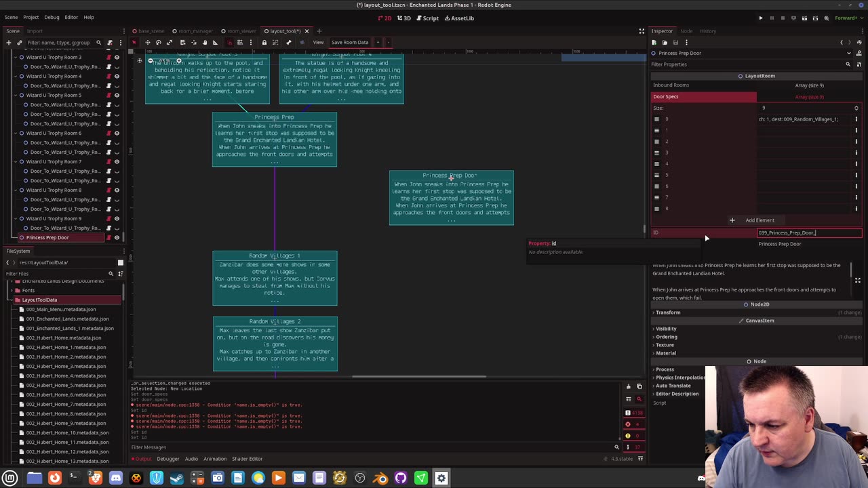Open the Project menu
This screenshot has height=488, width=868.
pyautogui.click(x=31, y=17)
